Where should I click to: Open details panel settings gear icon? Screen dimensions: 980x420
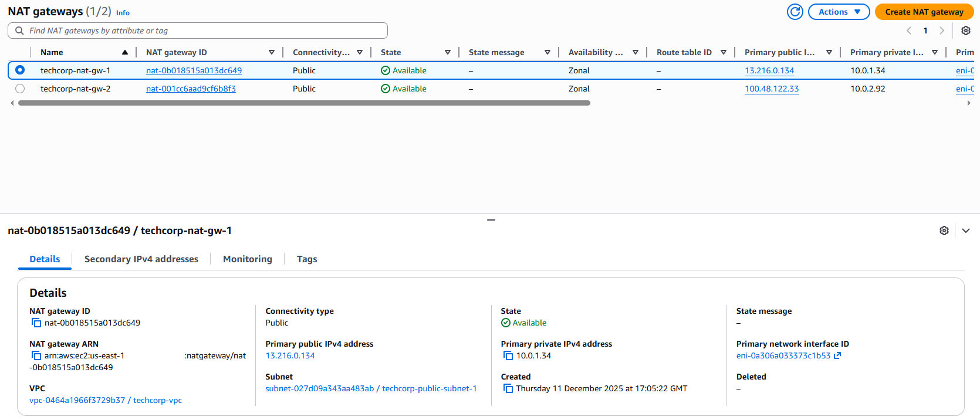[944, 231]
